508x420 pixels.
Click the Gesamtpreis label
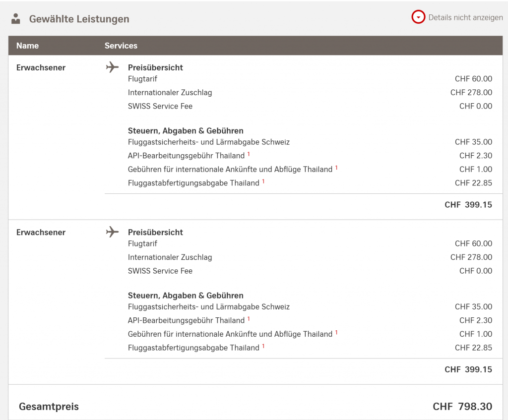[49, 407]
